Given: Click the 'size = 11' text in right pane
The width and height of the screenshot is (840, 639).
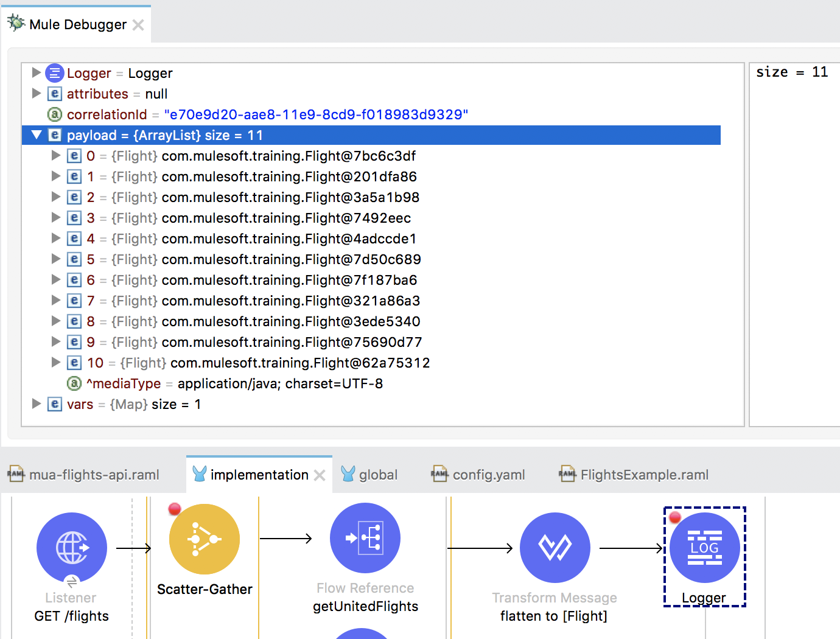Looking at the screenshot, I should (x=792, y=72).
